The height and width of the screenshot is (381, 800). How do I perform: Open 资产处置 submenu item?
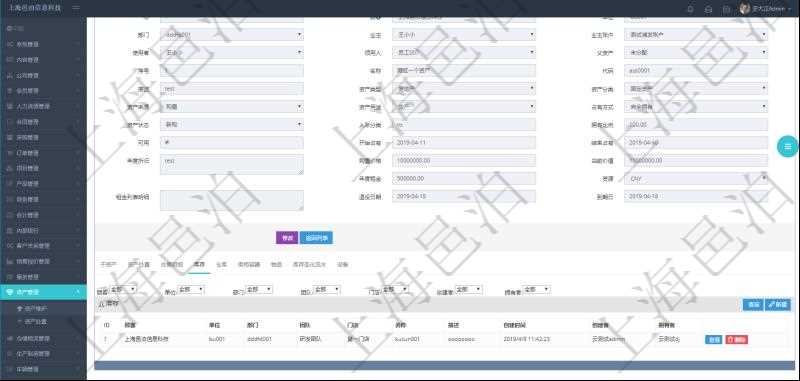click(x=43, y=322)
